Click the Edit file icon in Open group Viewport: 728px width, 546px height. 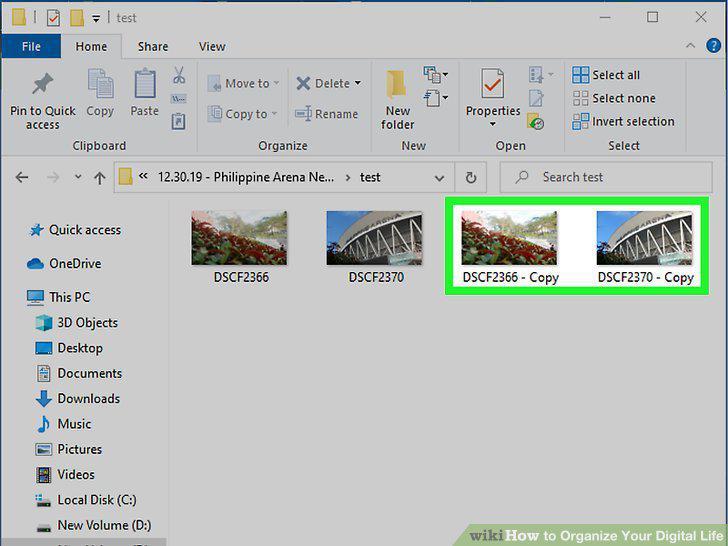click(535, 98)
